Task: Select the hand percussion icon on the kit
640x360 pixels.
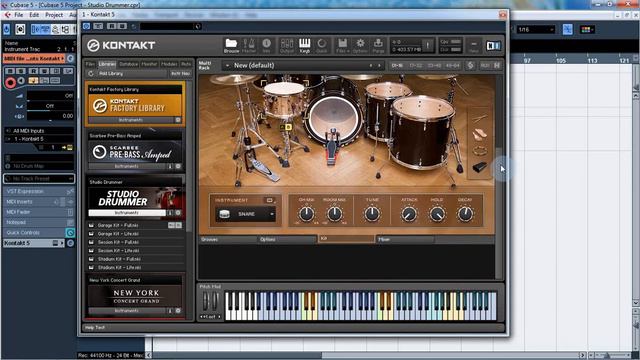Action: 480,135
